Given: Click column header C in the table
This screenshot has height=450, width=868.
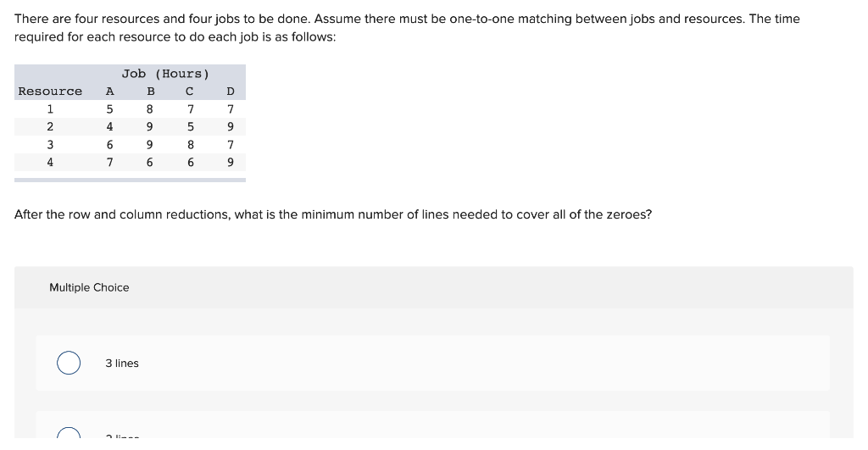Looking at the screenshot, I should click(x=190, y=92).
